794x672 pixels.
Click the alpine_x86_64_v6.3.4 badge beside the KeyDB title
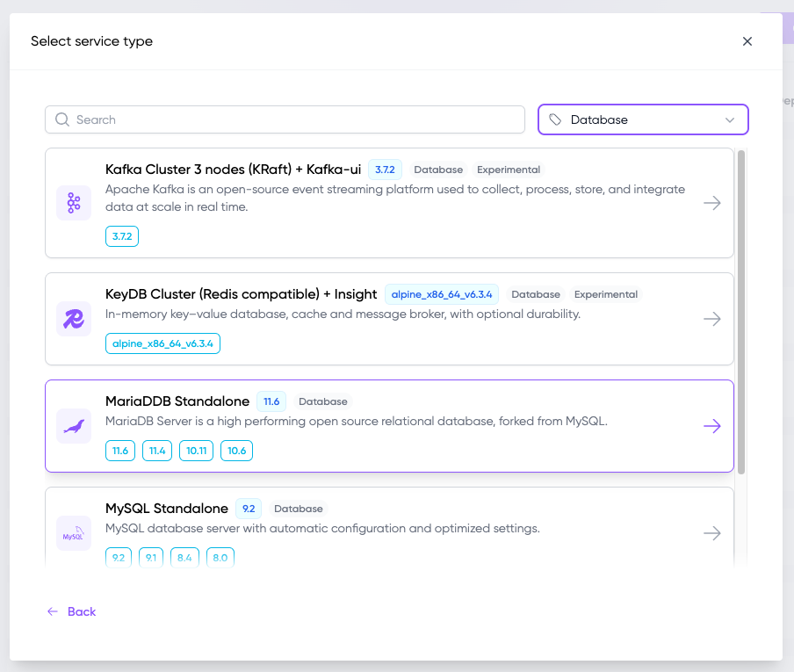[x=442, y=295]
